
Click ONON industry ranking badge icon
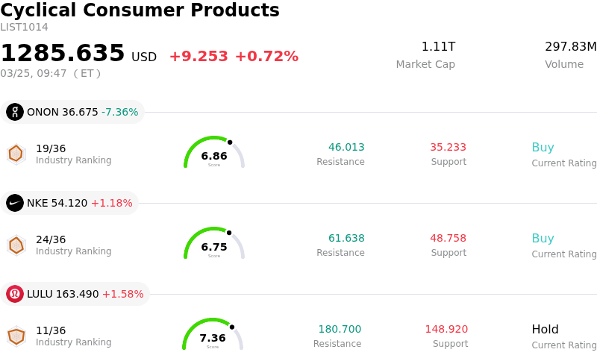point(16,154)
